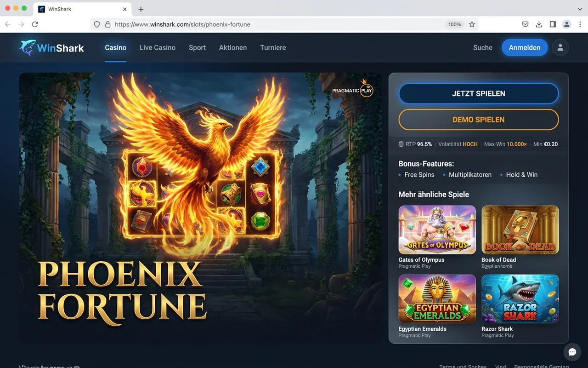Show site security info via lock icon
Screen dimensions: 588x368
[x=108, y=24]
